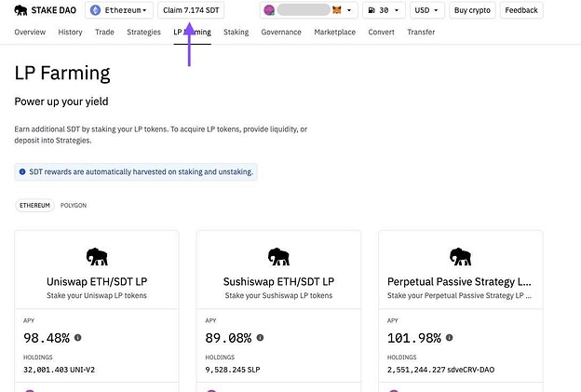
Task: Click the STAKE DAO brand name
Action: coord(54,10)
